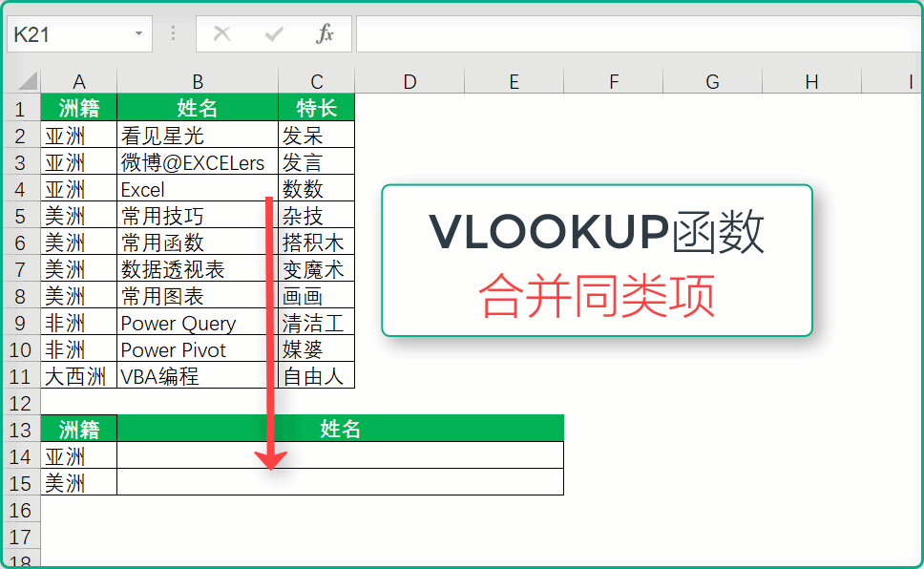The image size is (924, 569).
Task: Select column G header
Action: click(x=712, y=81)
